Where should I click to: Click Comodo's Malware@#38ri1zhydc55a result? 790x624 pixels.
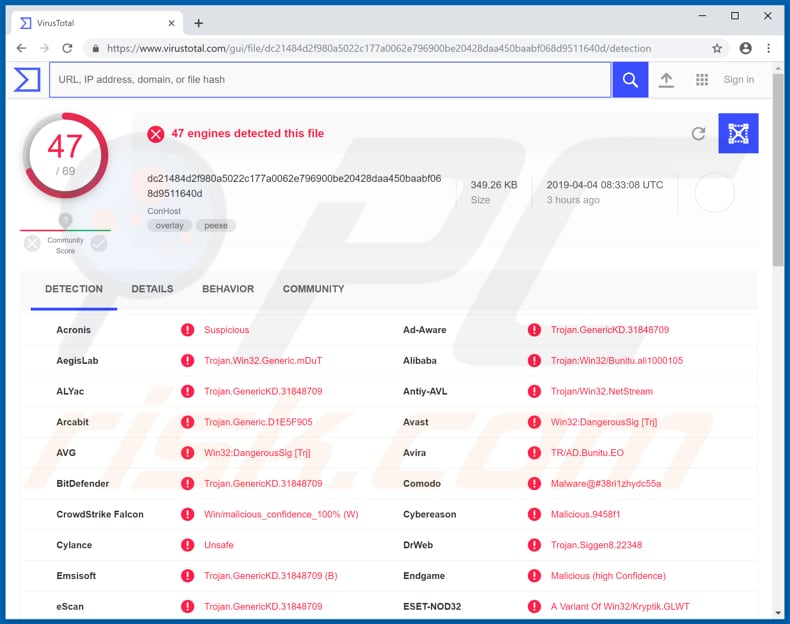click(x=606, y=483)
